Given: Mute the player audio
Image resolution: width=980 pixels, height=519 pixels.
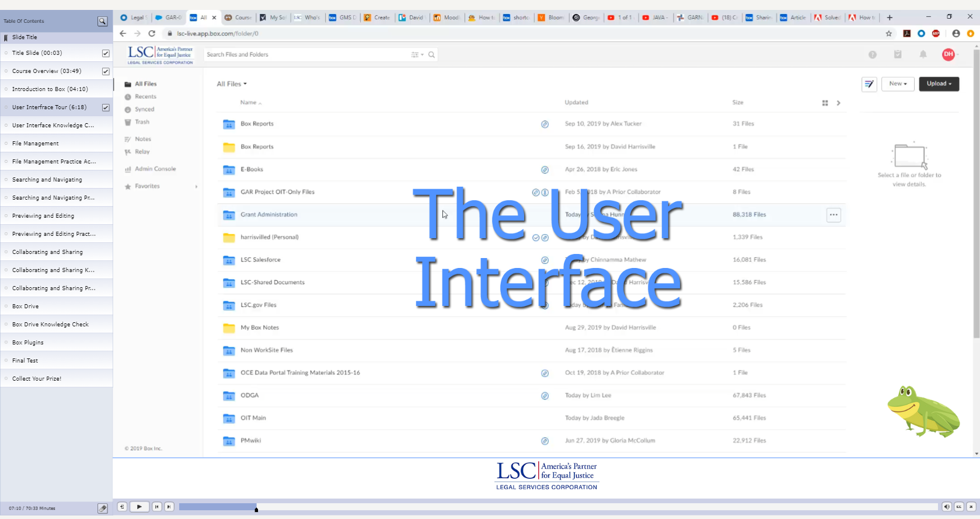Looking at the screenshot, I should (947, 507).
